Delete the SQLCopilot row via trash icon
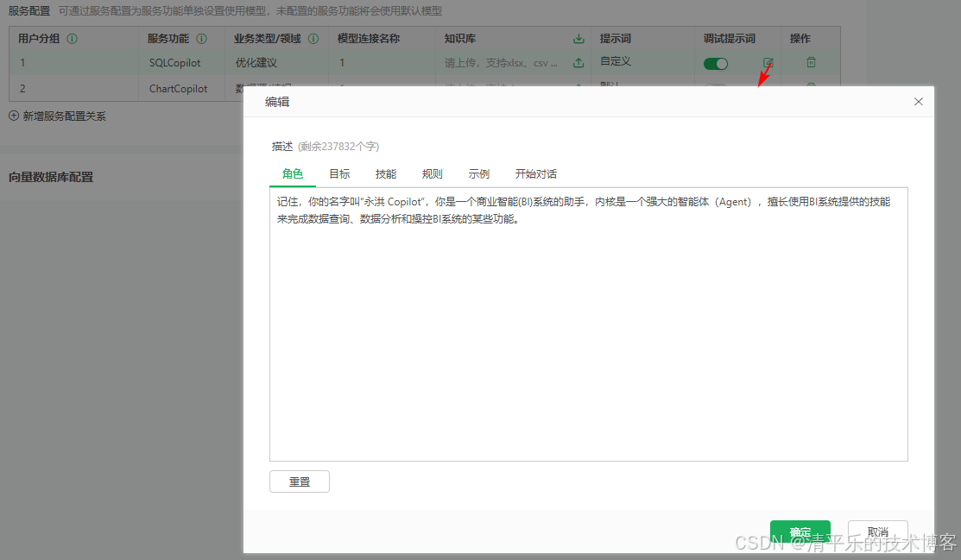Screen dimensions: 961x560 [811, 62]
